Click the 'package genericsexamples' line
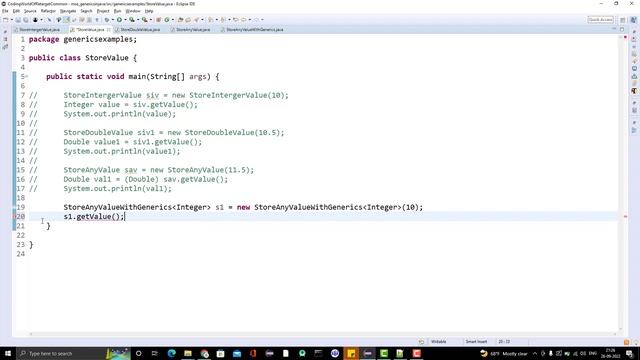 tap(83, 39)
